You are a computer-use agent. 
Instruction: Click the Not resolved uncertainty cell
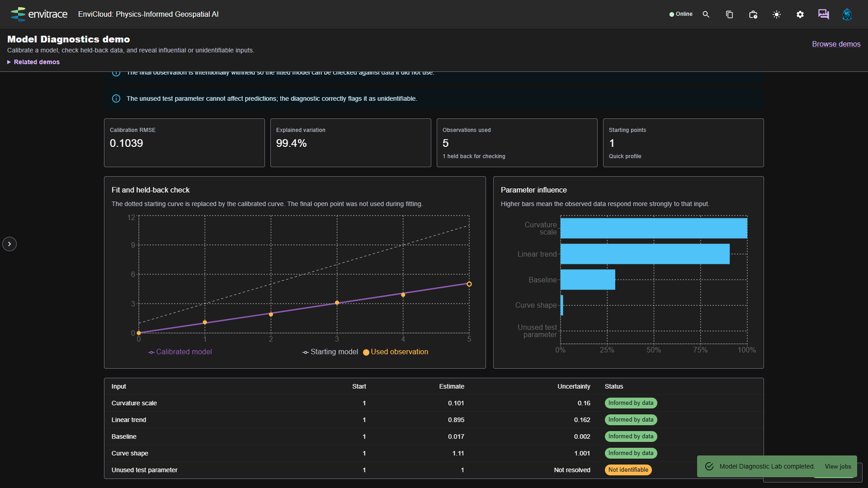pyautogui.click(x=572, y=470)
